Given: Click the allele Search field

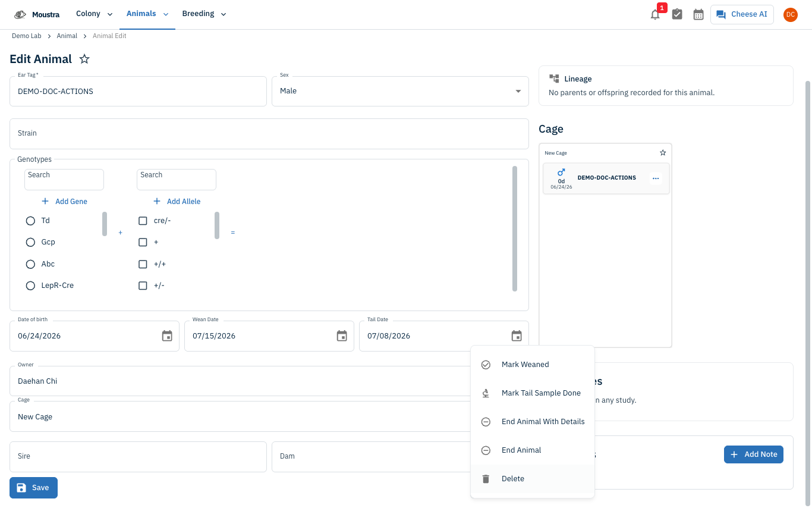Looking at the screenshot, I should [177, 180].
